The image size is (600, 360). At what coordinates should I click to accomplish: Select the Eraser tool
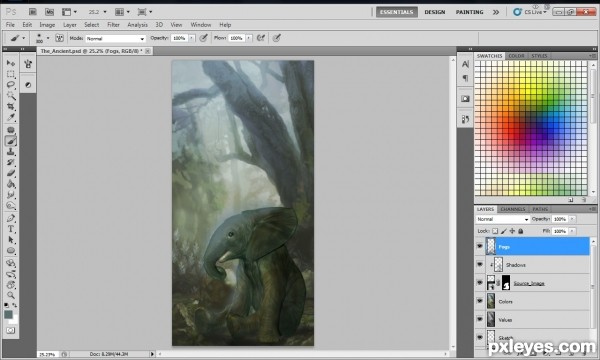click(x=11, y=173)
